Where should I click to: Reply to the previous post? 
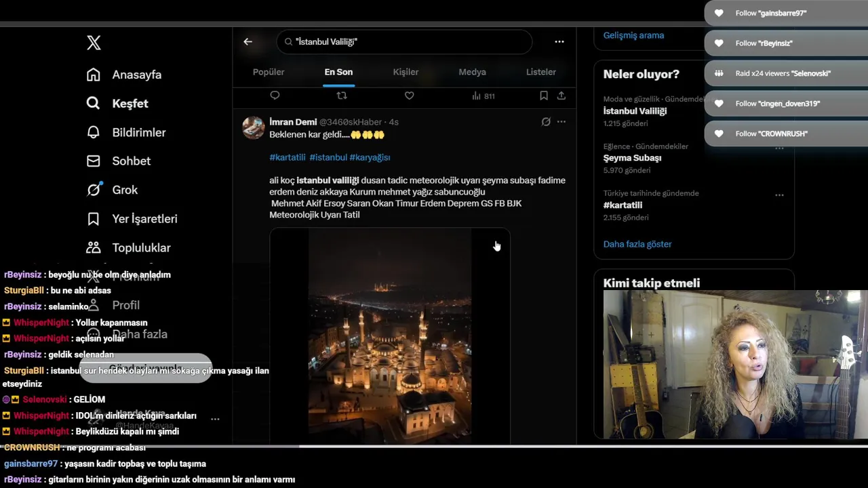point(275,96)
